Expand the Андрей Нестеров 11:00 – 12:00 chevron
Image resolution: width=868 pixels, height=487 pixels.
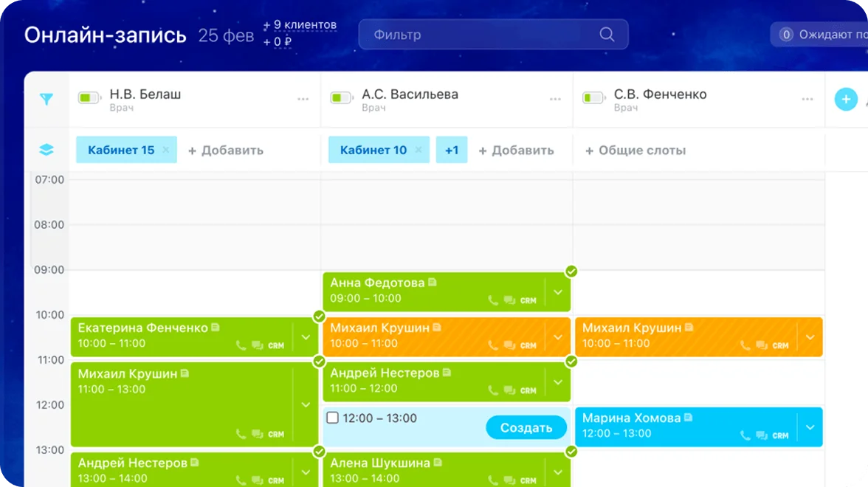pos(558,382)
